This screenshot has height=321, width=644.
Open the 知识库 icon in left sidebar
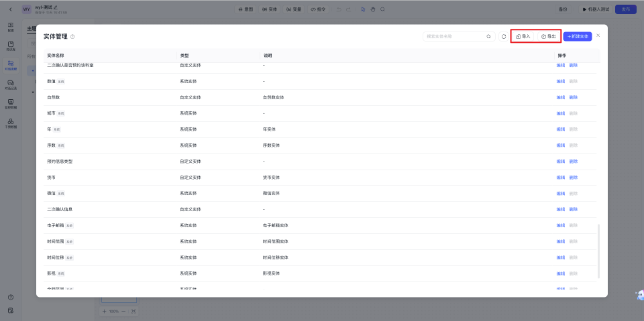11,46
